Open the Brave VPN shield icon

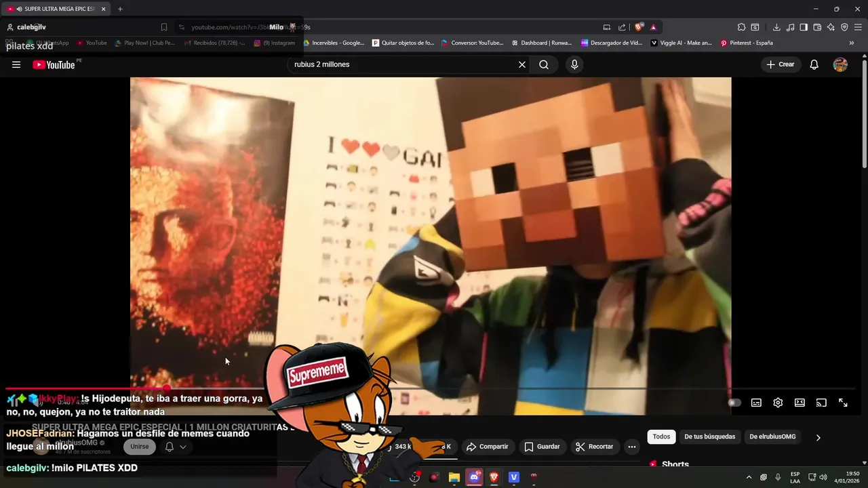tap(844, 27)
